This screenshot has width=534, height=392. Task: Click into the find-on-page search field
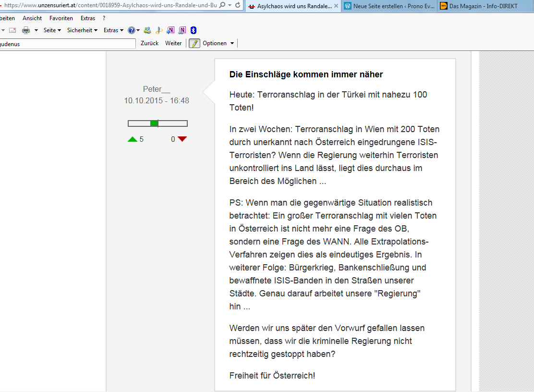pyautogui.click(x=67, y=44)
